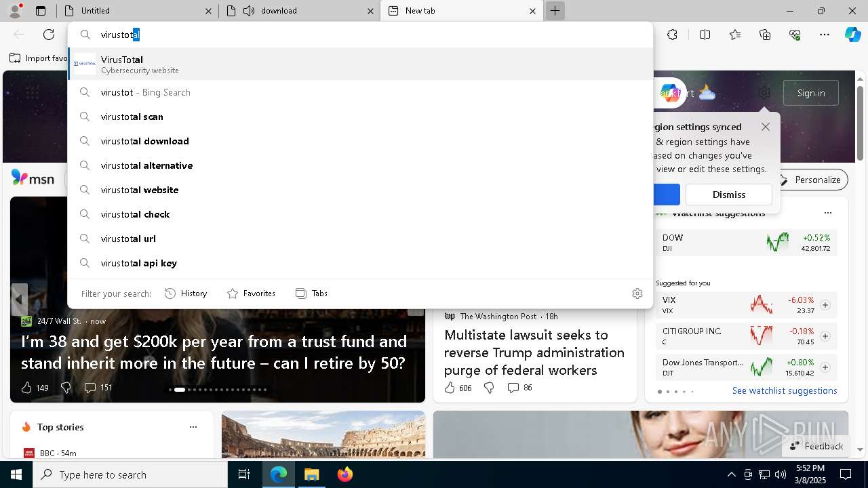Open Settings and more ellipsis
The height and width of the screenshot is (488, 868).
825,35
